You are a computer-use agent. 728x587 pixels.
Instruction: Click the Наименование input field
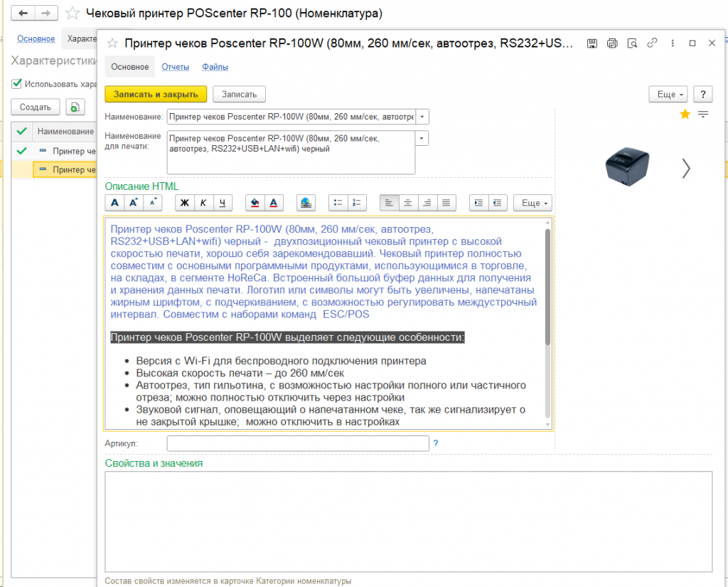point(291,117)
